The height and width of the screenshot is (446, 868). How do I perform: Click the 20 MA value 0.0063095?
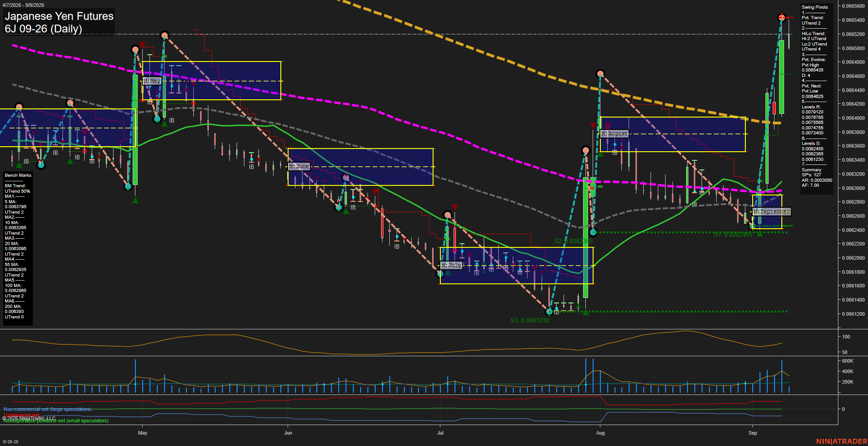tap(15, 249)
